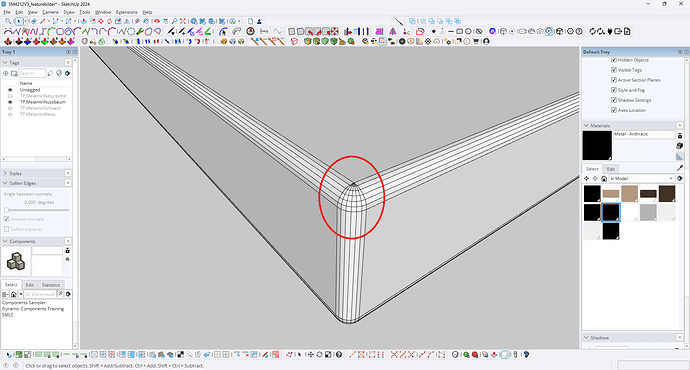
Task: Switch to Components Statistics tab
Action: point(51,285)
